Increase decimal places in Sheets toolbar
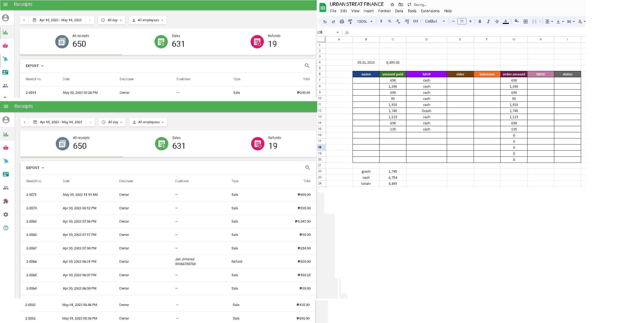The image size is (644, 323). (407, 21)
